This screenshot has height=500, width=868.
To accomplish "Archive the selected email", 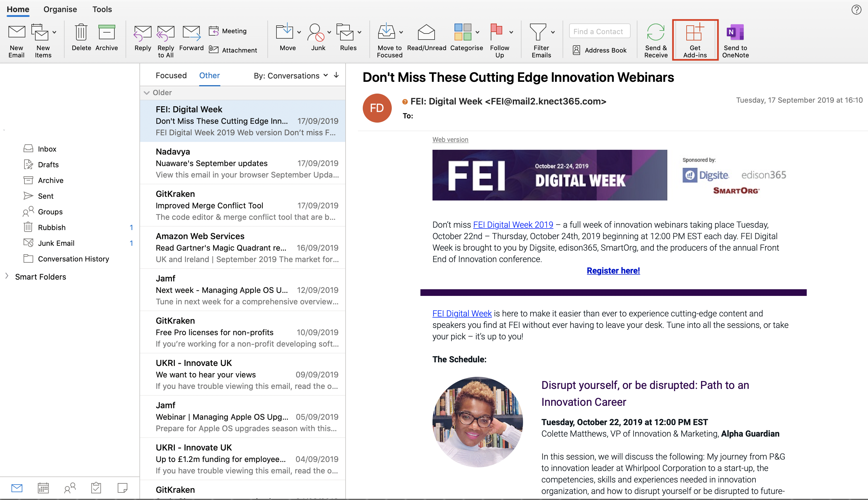I will 107,33.
